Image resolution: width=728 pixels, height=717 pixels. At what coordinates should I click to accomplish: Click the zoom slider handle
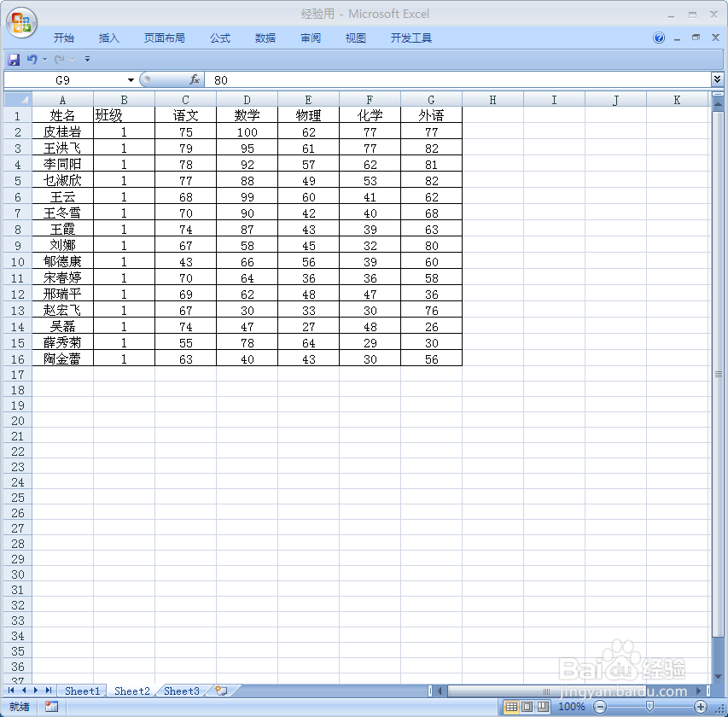coord(650,707)
